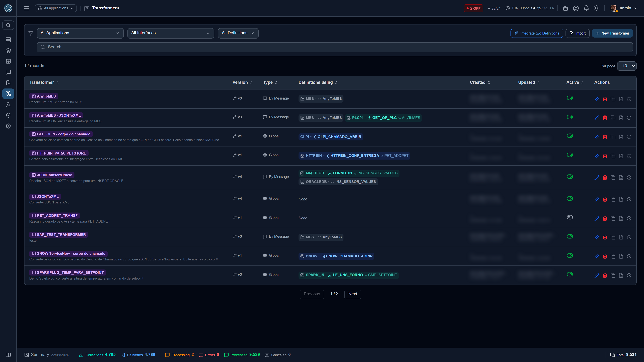Expand the All applications header selector
Screen dimensions: 644x362
pos(56,8)
